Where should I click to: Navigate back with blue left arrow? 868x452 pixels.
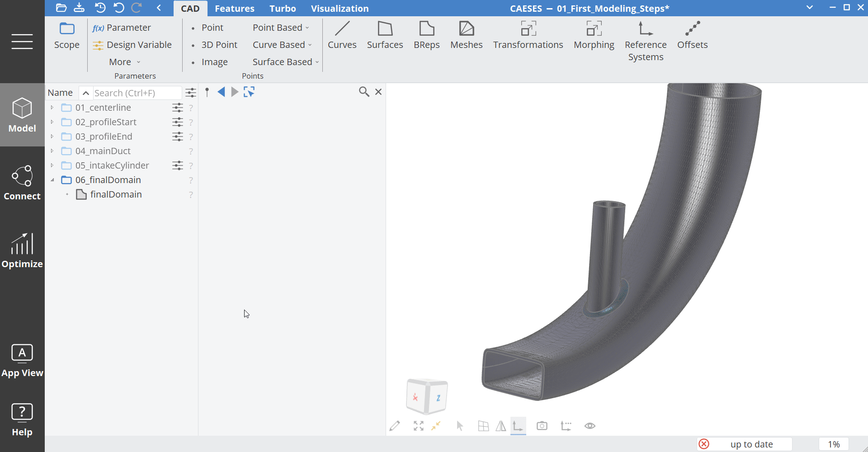click(x=221, y=92)
